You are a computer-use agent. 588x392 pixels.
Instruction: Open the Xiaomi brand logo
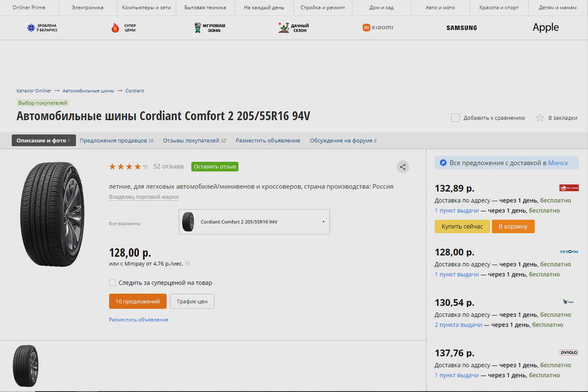(x=377, y=27)
